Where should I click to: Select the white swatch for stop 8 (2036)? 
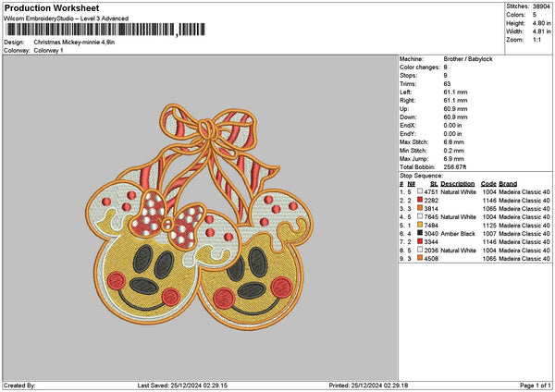tap(420, 250)
